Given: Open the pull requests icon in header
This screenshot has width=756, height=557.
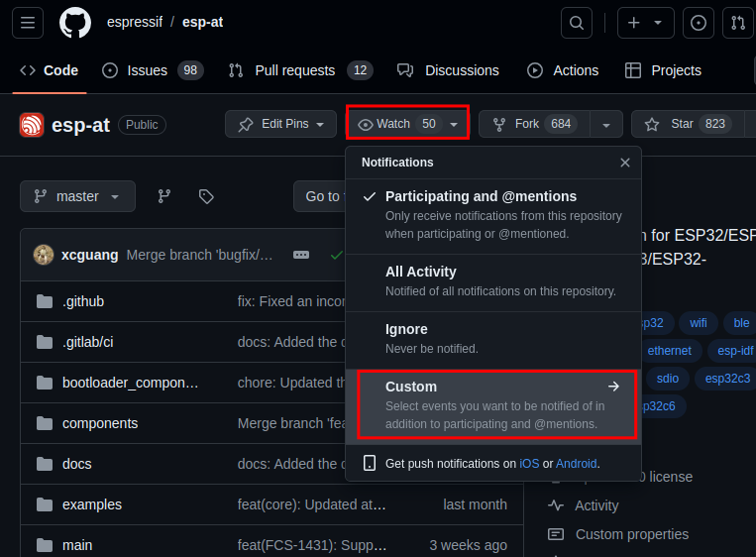Looking at the screenshot, I should pyautogui.click(x=738, y=22).
